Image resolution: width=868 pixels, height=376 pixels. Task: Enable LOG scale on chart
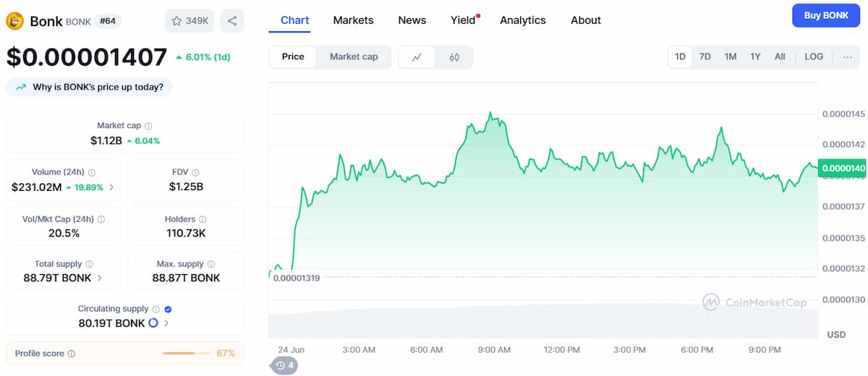(x=814, y=56)
